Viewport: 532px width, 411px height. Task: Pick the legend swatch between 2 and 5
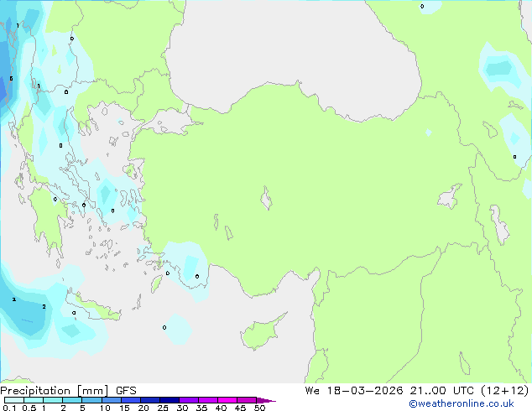[72, 400]
